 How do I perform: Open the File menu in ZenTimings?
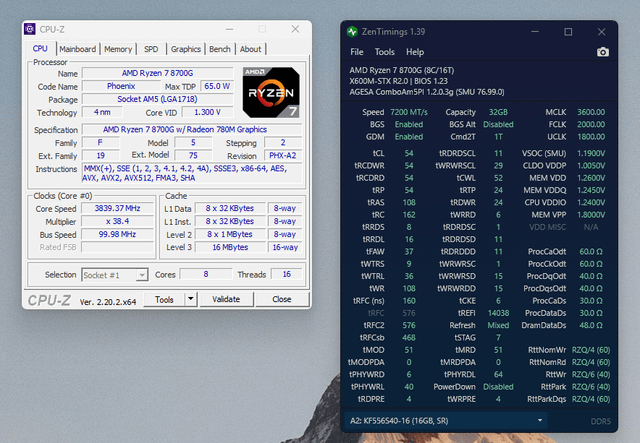pyautogui.click(x=357, y=52)
